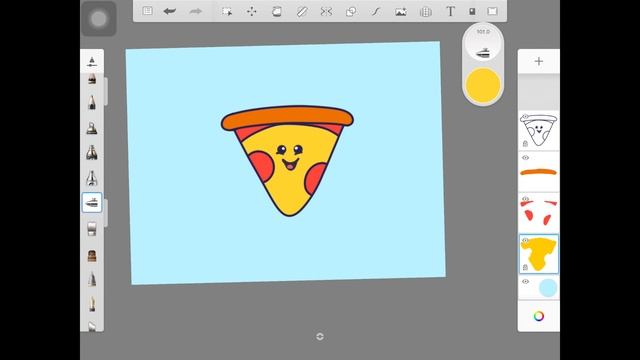
Task: Select the highlighted flat brush
Action: [92, 202]
